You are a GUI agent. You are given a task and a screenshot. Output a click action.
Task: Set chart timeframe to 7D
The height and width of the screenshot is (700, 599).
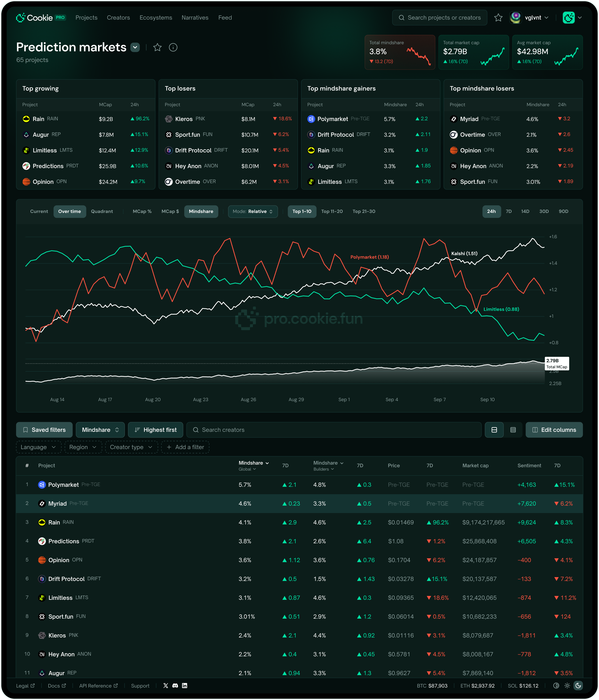(509, 212)
